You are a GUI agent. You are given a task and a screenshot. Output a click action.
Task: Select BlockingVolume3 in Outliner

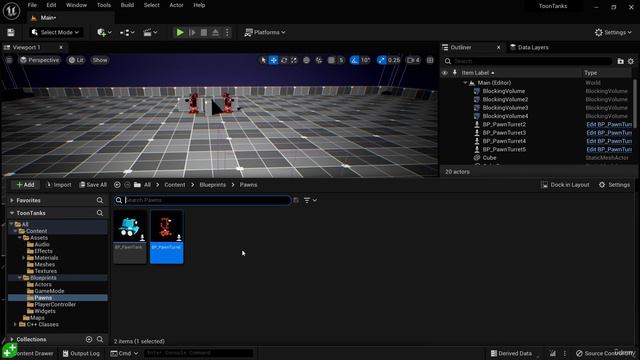point(505,108)
